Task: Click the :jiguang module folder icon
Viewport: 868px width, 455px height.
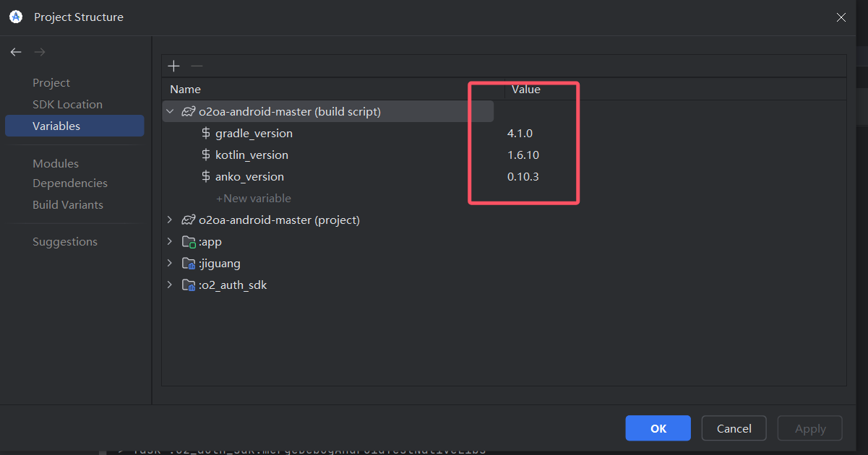Action: point(189,264)
